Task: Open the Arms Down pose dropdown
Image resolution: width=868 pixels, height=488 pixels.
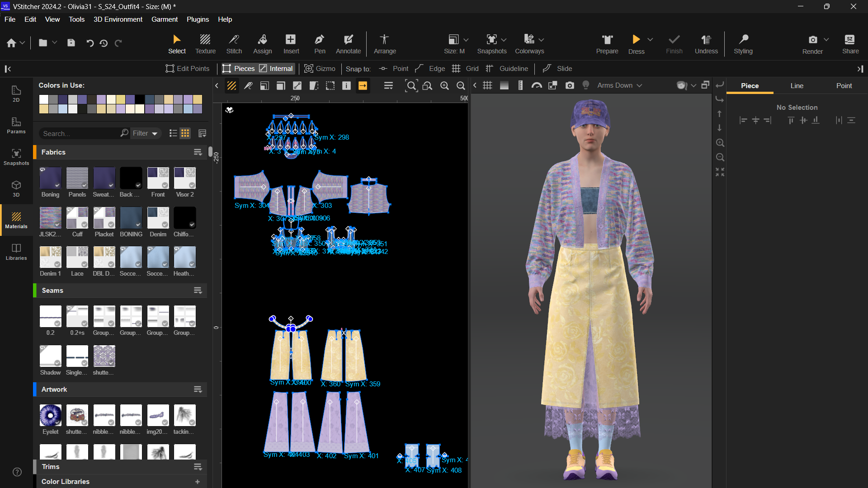Action: click(618, 85)
